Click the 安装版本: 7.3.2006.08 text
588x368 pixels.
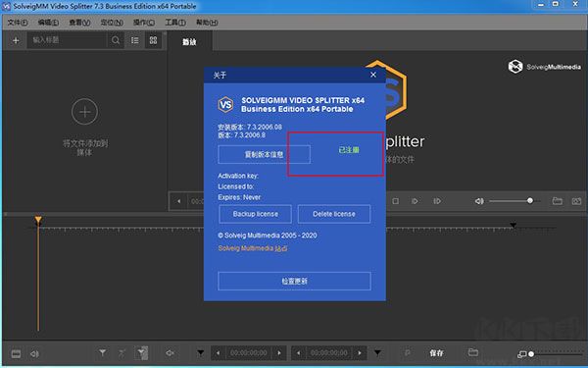pyautogui.click(x=250, y=127)
